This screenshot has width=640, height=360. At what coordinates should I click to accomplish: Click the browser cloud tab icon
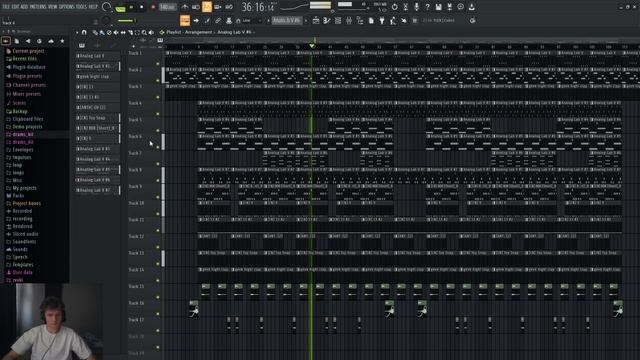tap(51, 41)
